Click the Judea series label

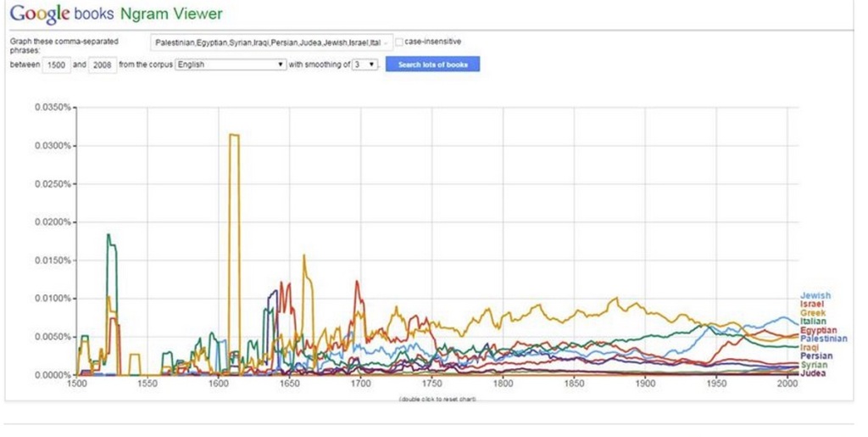[x=812, y=373]
